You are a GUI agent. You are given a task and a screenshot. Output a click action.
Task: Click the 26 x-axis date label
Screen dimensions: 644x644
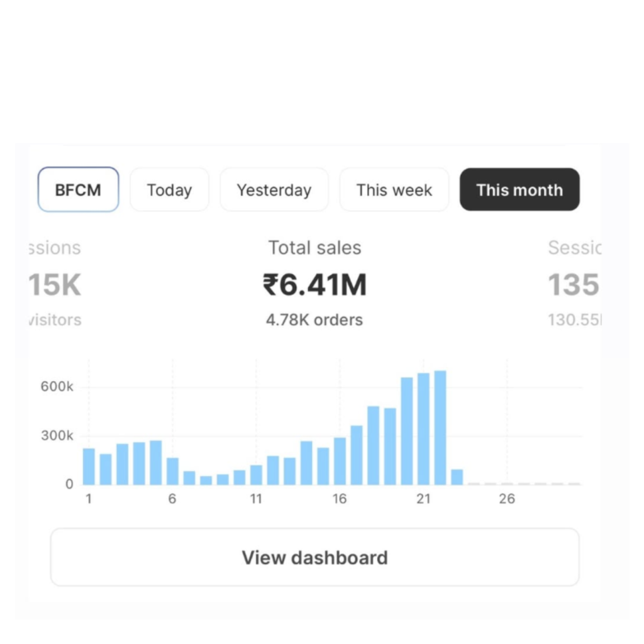click(x=507, y=499)
